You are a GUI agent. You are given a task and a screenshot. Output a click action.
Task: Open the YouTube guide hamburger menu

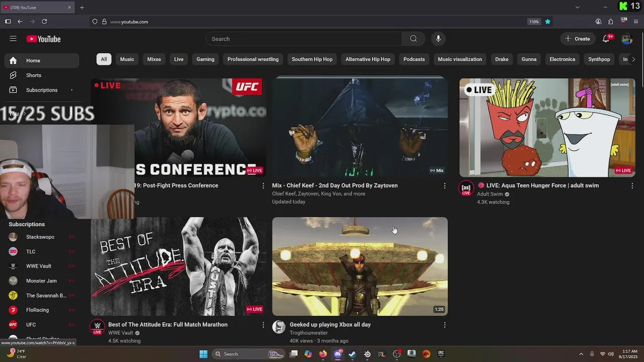(13, 39)
